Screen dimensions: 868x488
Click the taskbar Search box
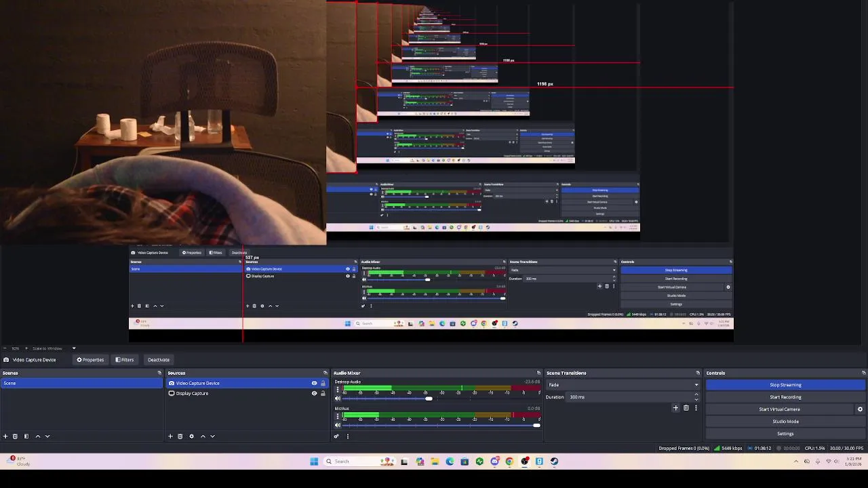(x=359, y=462)
